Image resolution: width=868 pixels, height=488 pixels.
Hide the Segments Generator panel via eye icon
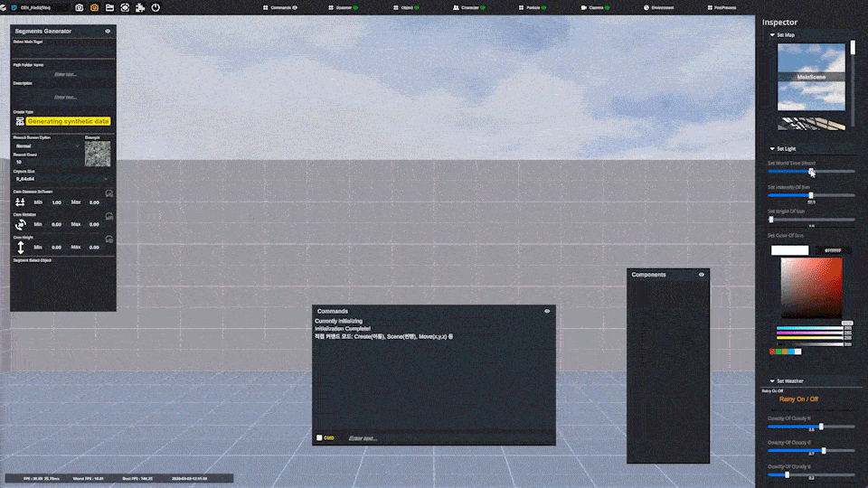(108, 31)
